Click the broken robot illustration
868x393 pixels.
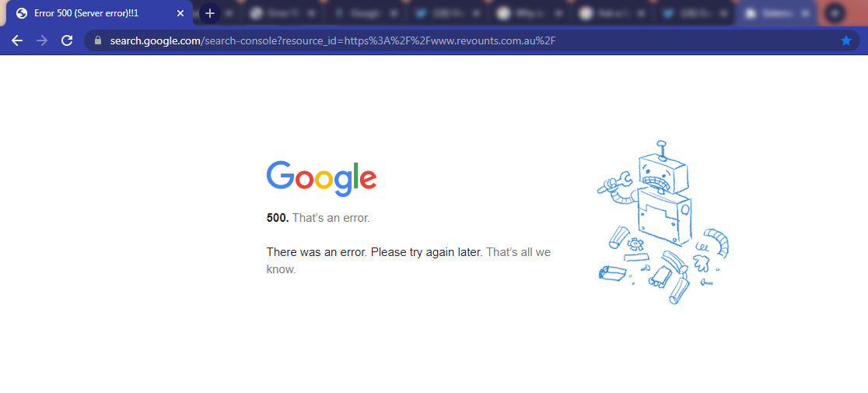coord(663,222)
